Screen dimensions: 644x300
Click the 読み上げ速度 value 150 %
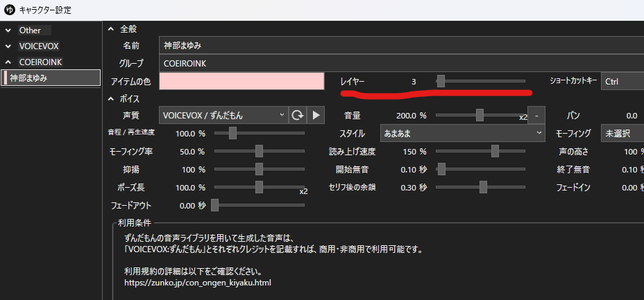(414, 152)
